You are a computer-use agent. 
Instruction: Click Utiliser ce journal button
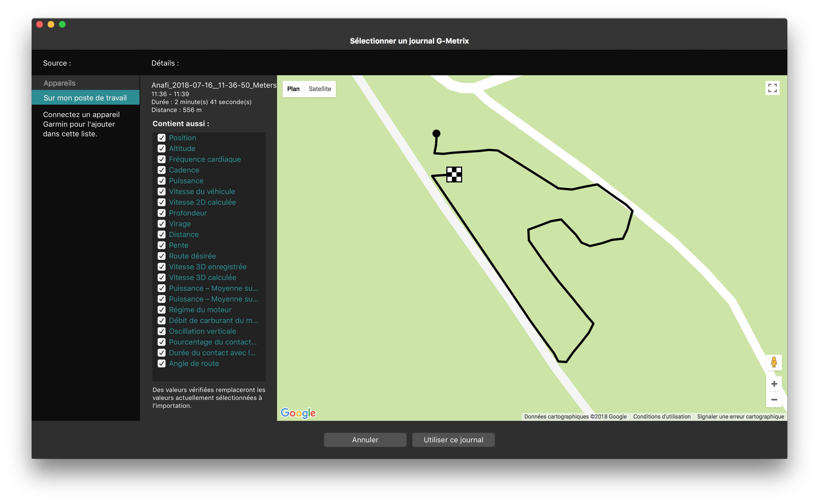click(453, 440)
